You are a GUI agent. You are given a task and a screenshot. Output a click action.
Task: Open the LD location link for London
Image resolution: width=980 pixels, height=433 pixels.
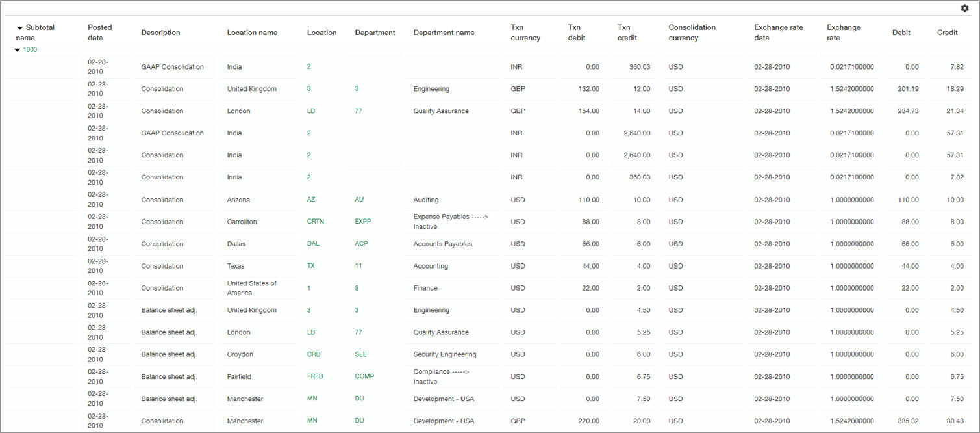311,111
